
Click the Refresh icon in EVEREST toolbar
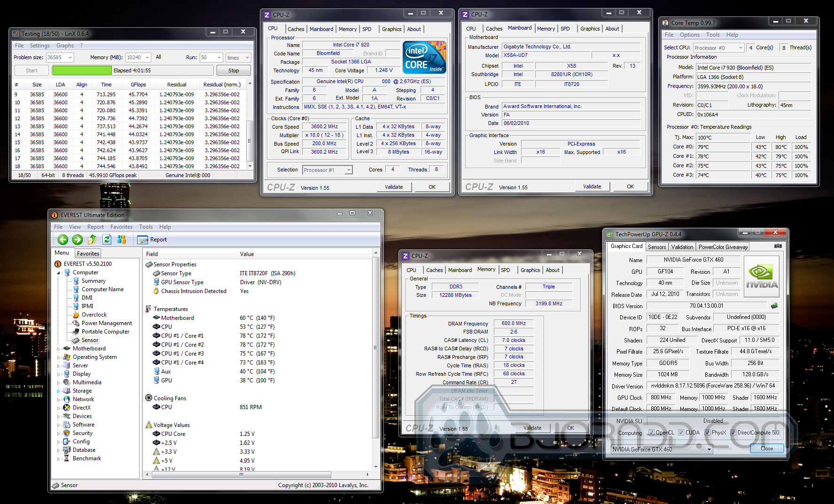tap(107, 240)
